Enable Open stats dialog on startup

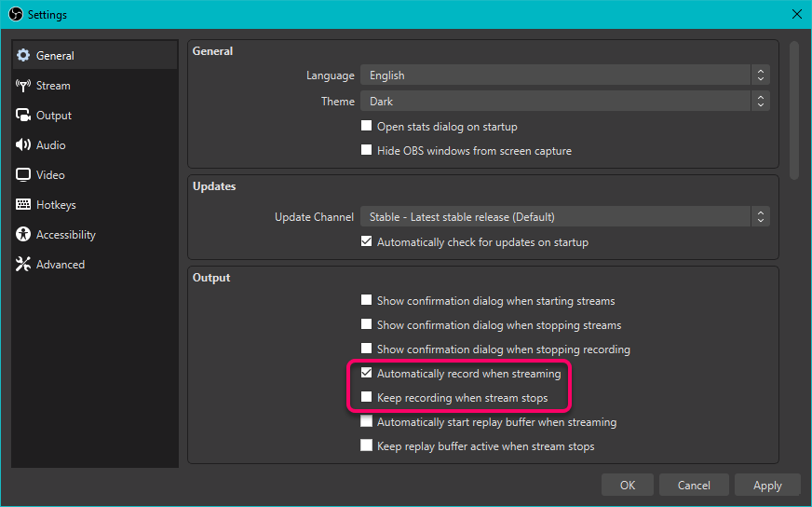tap(366, 127)
